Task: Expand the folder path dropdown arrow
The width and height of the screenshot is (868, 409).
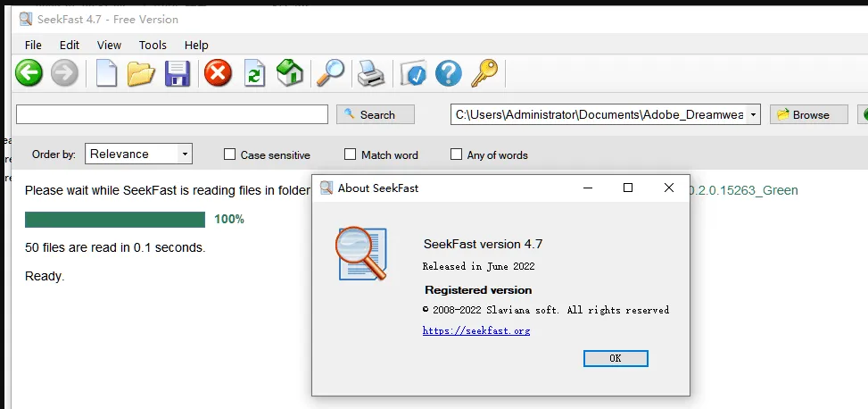Action: [753, 114]
